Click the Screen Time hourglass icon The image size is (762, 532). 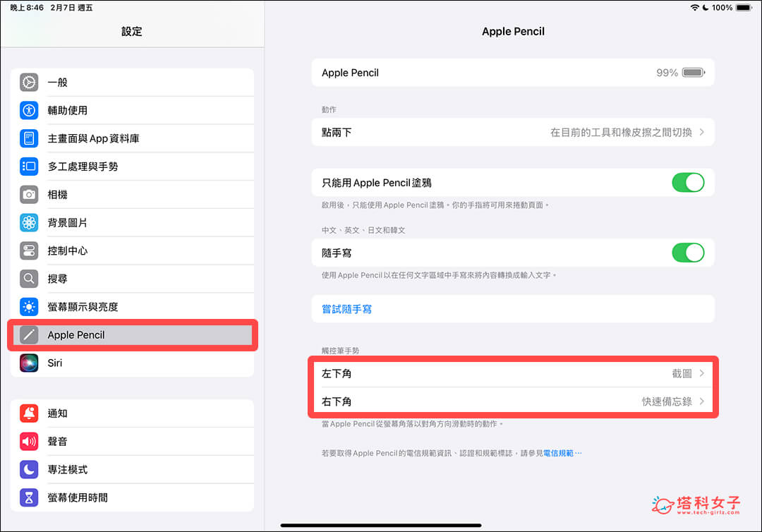[29, 497]
